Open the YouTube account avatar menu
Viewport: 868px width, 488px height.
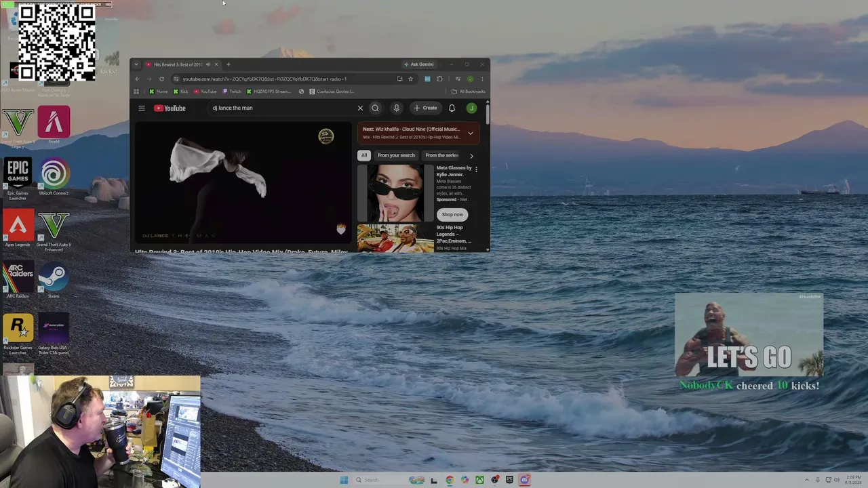(x=471, y=108)
